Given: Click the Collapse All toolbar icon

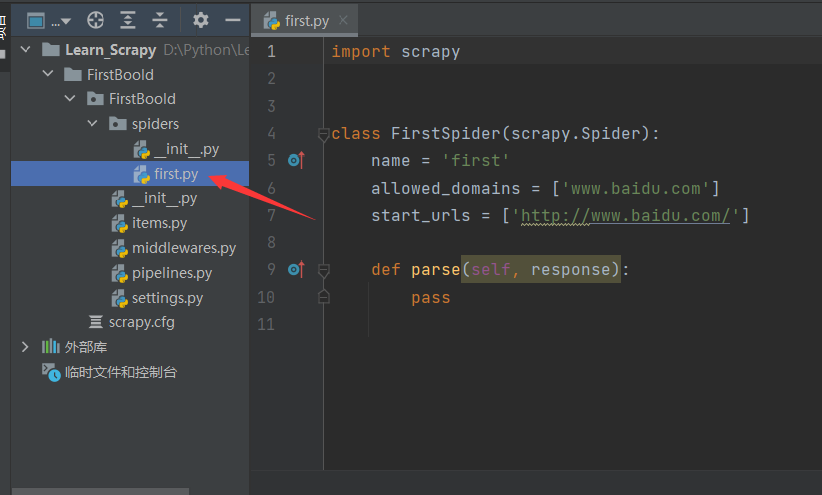Looking at the screenshot, I should [159, 20].
